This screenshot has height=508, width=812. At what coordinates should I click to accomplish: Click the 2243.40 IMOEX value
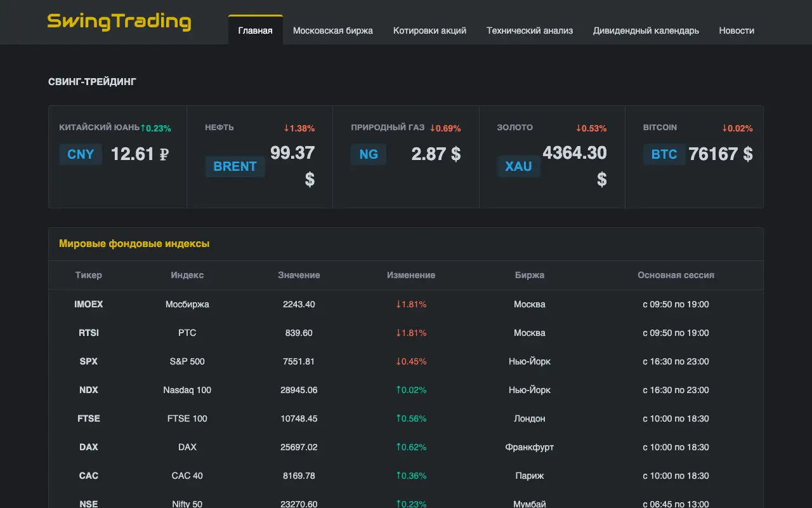pyautogui.click(x=299, y=304)
